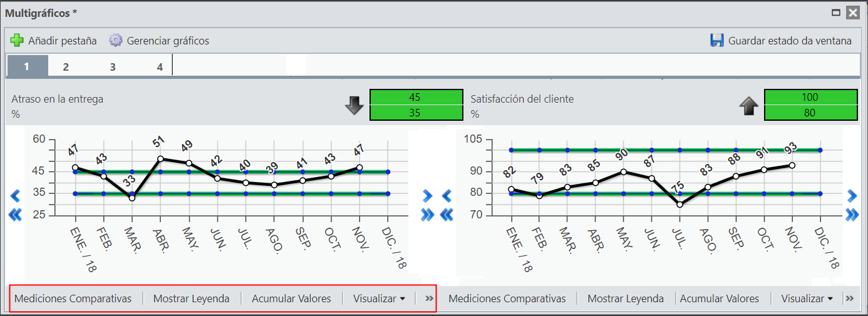
Task: Open Visualizar dropdown under right chart
Action: [x=807, y=298]
